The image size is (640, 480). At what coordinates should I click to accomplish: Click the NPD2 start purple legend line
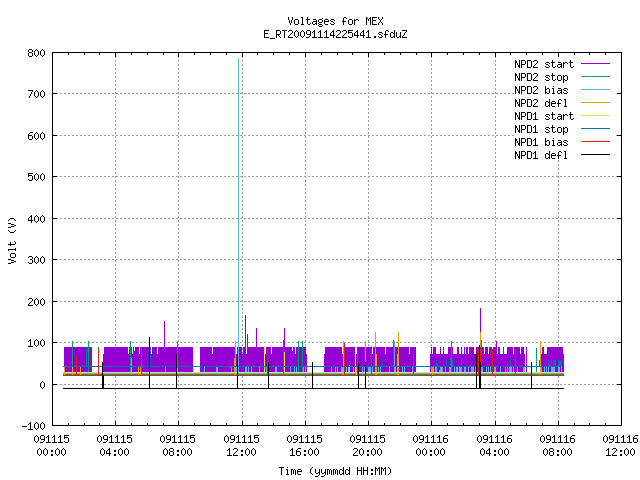596,64
